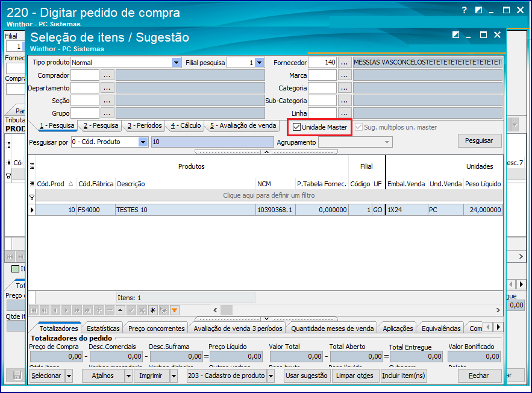Expand the Selecionar button arrow

point(69,376)
